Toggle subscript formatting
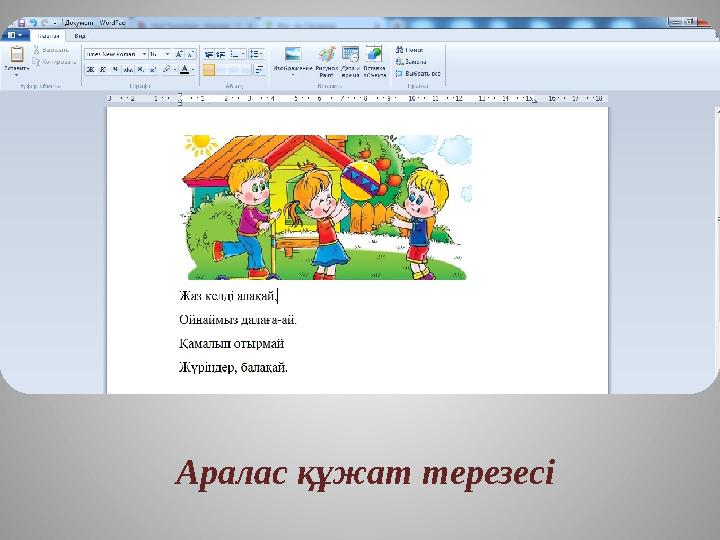 141,69
